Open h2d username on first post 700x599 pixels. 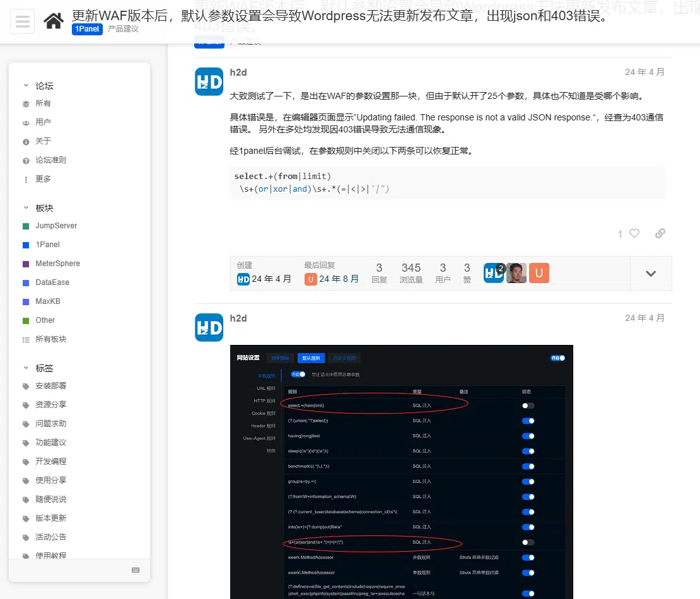[x=238, y=73]
